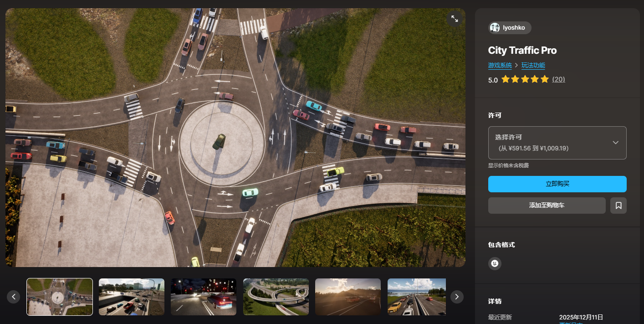644x324 pixels.
Task: Select the roundabout aerial view thumbnail
Action: coord(60,297)
